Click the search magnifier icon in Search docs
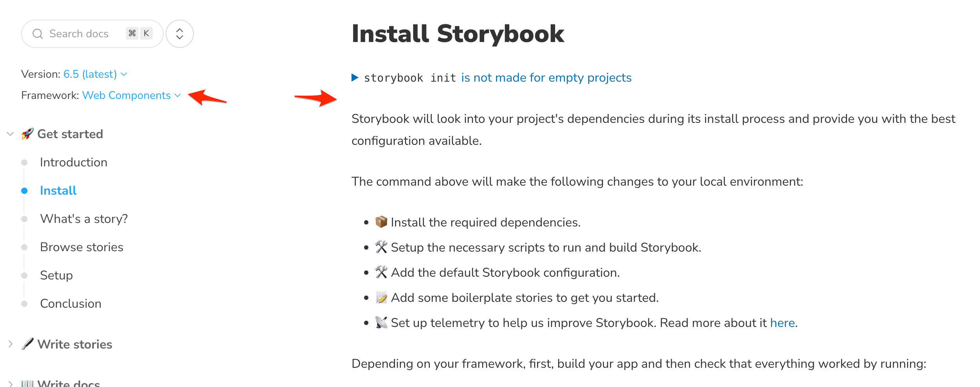Screen dimensions: 980x387 coord(38,34)
